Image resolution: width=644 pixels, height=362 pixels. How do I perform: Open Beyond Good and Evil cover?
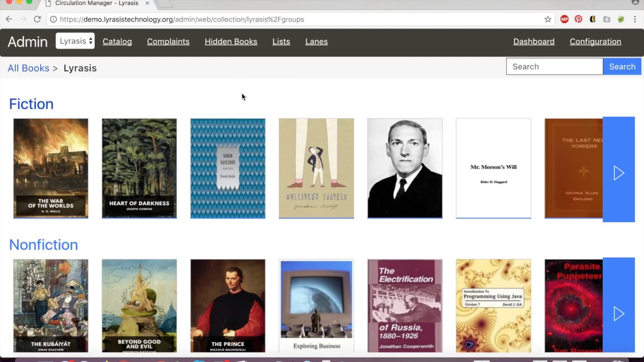[x=139, y=306]
